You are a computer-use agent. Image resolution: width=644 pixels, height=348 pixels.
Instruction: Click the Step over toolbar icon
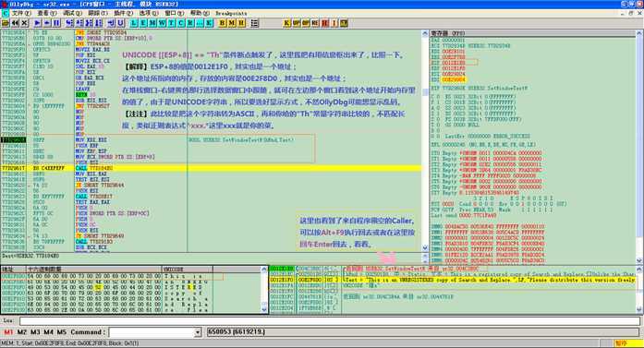click(x=79, y=23)
